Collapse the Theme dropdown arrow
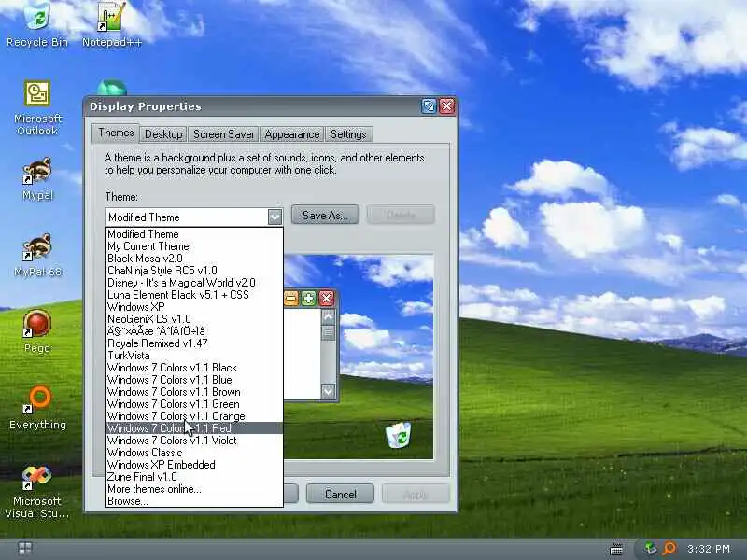Screen dimensions: 747x560 (275, 217)
